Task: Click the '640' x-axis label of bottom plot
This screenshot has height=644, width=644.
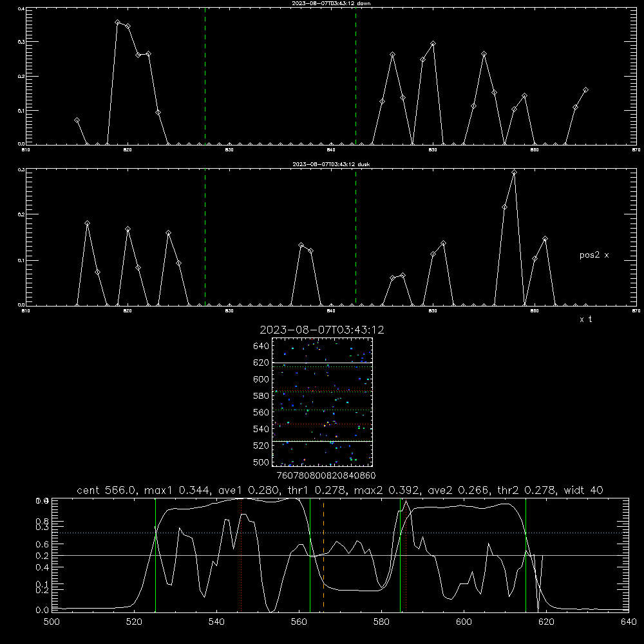Action: pyautogui.click(x=629, y=622)
